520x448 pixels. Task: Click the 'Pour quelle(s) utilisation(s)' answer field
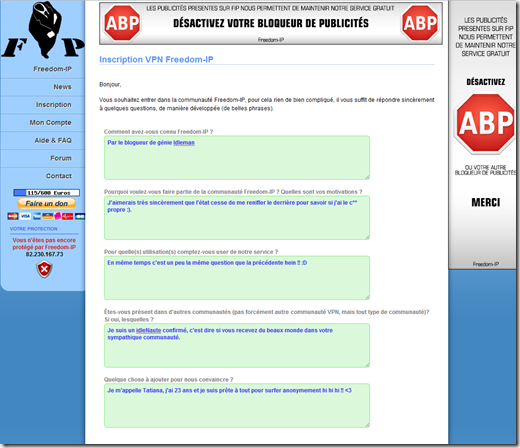237,277
